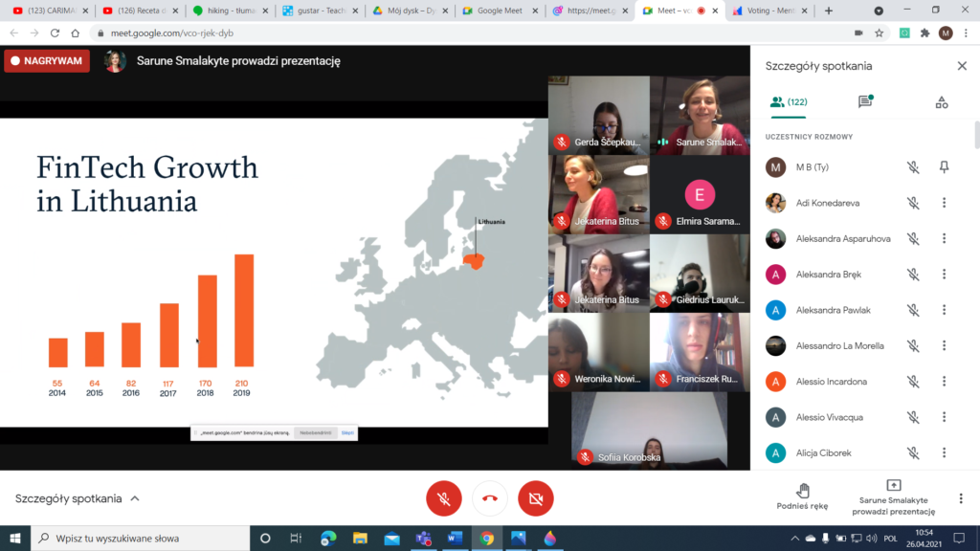The height and width of the screenshot is (551, 980).
Task: Select the participants tab showing 122
Action: tap(789, 102)
